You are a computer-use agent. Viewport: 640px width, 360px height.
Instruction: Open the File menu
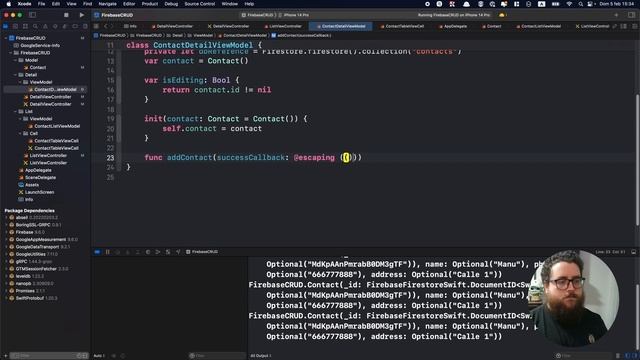[42, 4]
